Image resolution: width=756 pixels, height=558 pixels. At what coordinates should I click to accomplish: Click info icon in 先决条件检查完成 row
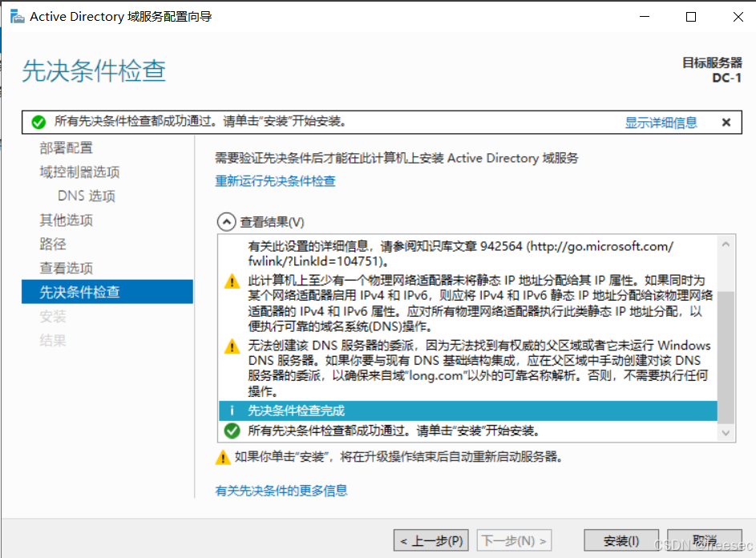tap(232, 411)
